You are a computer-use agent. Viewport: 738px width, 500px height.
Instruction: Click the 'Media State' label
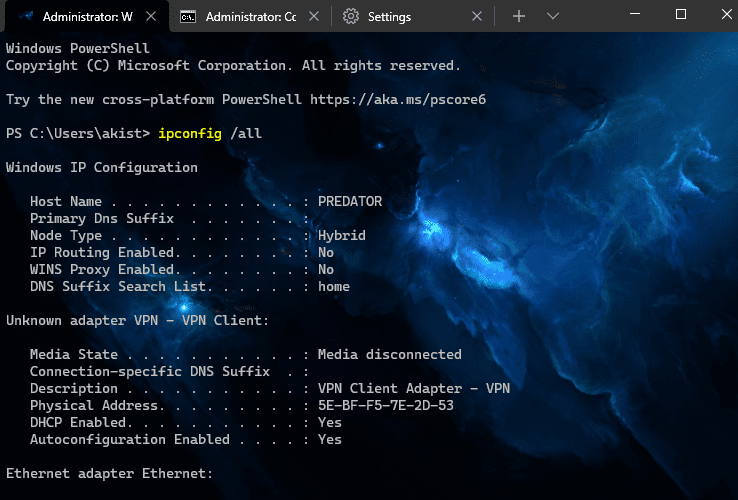(74, 355)
